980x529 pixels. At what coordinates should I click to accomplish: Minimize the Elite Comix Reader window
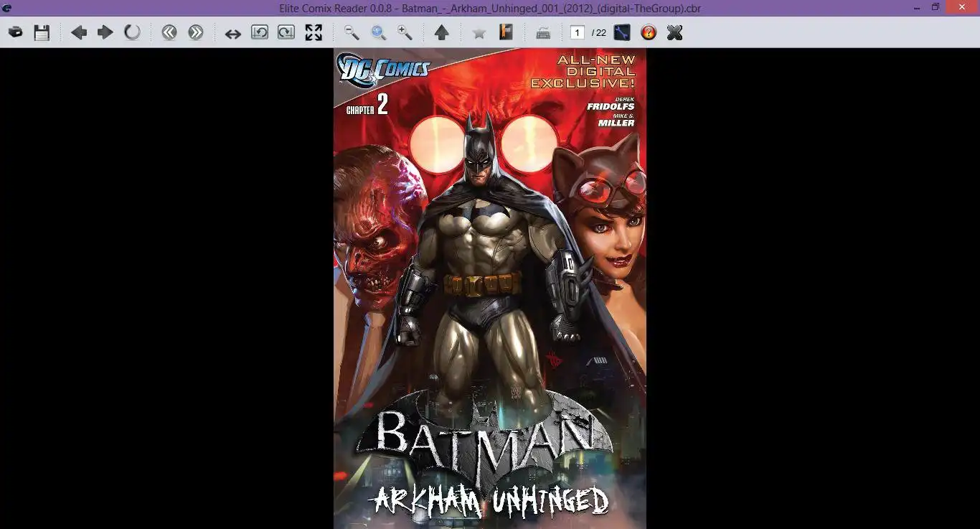click(918, 8)
